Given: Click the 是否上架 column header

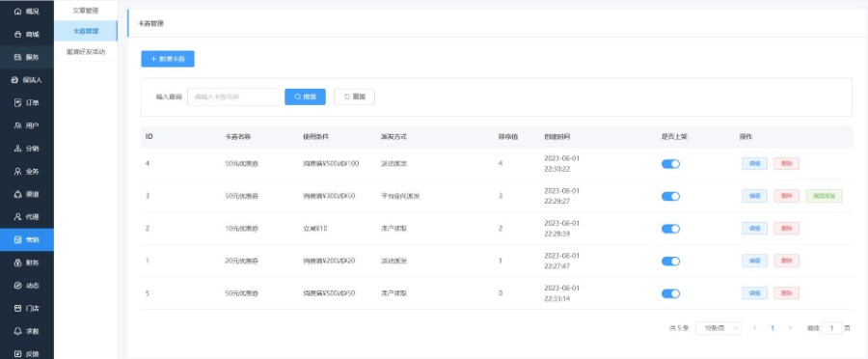Looking at the screenshot, I should tap(674, 137).
